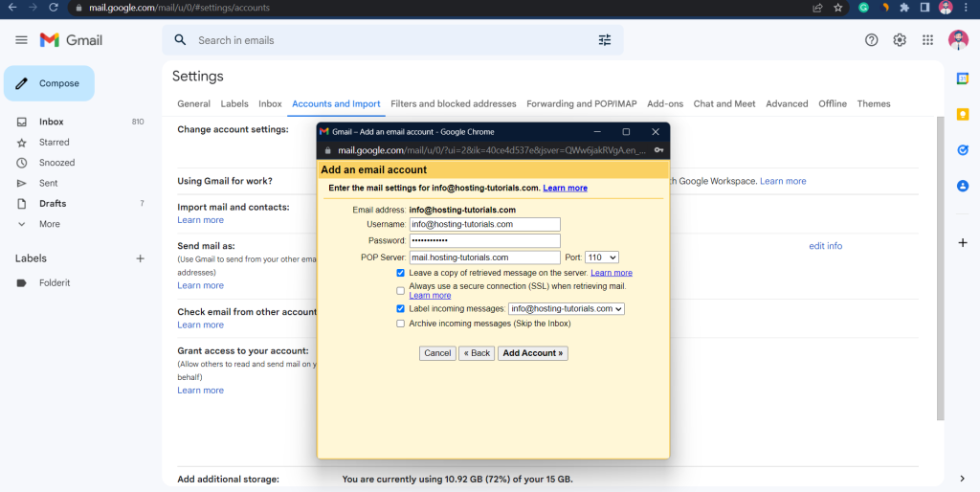Open Chrome extensions puzzle icon

tap(903, 8)
